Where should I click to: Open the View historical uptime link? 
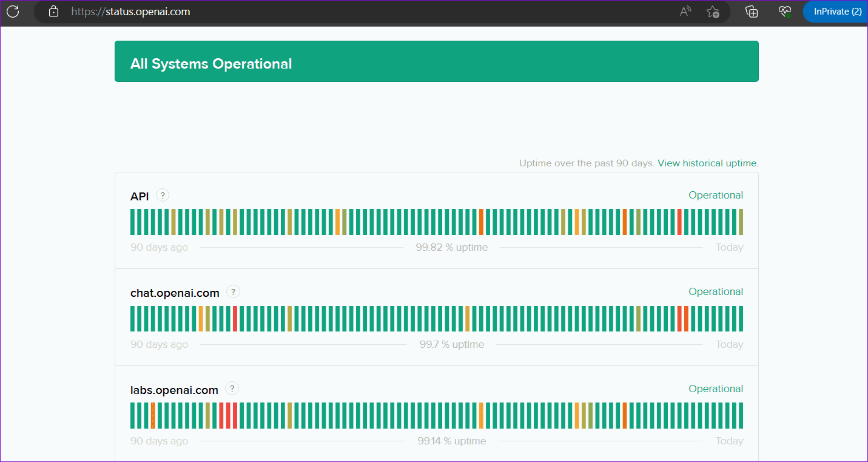[x=708, y=163]
